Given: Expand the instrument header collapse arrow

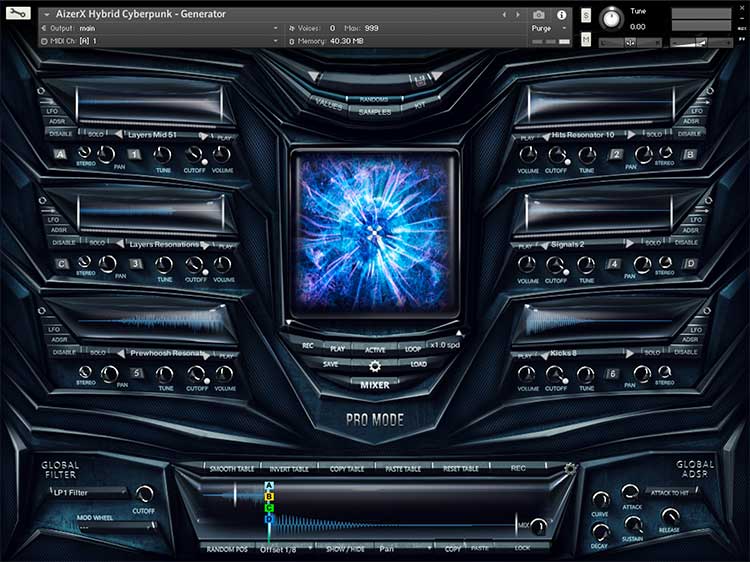Looking at the screenshot, I should (46, 15).
